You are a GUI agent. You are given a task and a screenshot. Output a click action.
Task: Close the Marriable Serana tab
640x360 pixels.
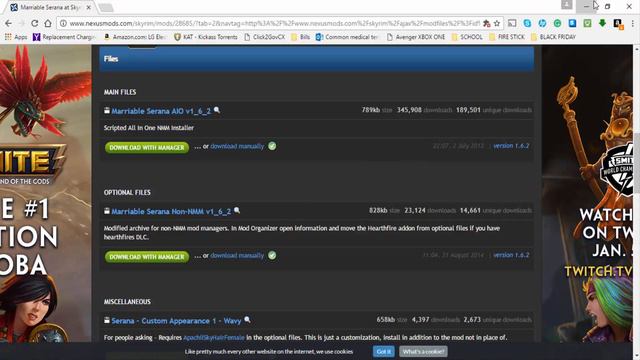[89, 7]
